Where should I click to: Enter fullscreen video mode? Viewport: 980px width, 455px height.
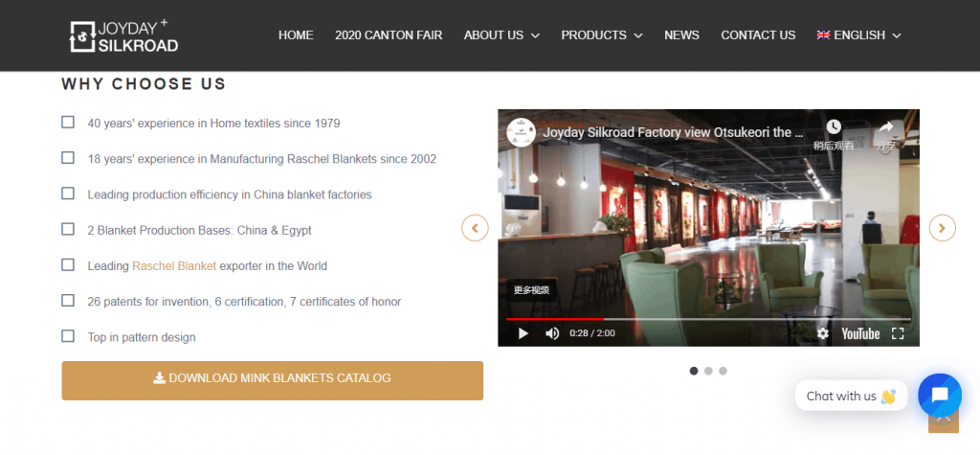click(x=898, y=333)
